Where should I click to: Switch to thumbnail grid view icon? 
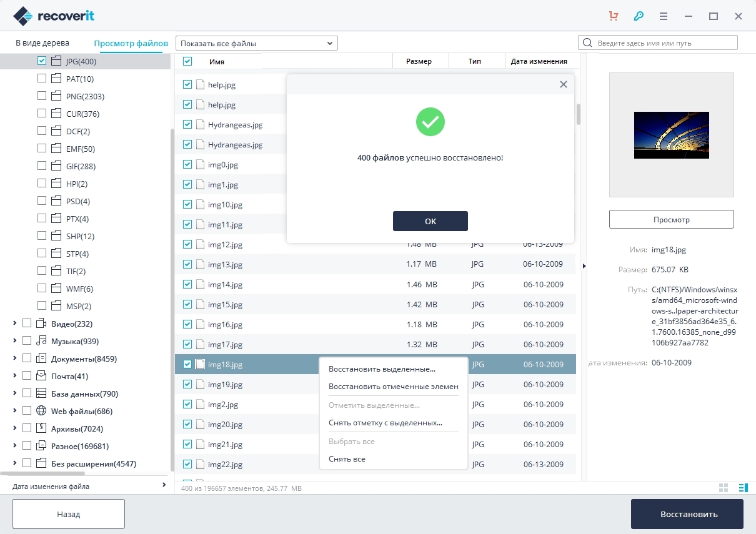[x=724, y=488]
